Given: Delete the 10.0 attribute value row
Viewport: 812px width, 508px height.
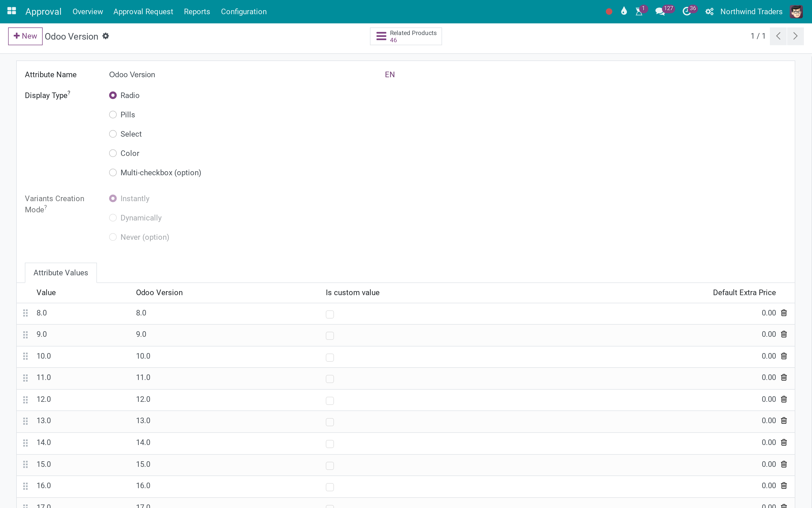Looking at the screenshot, I should [x=784, y=356].
